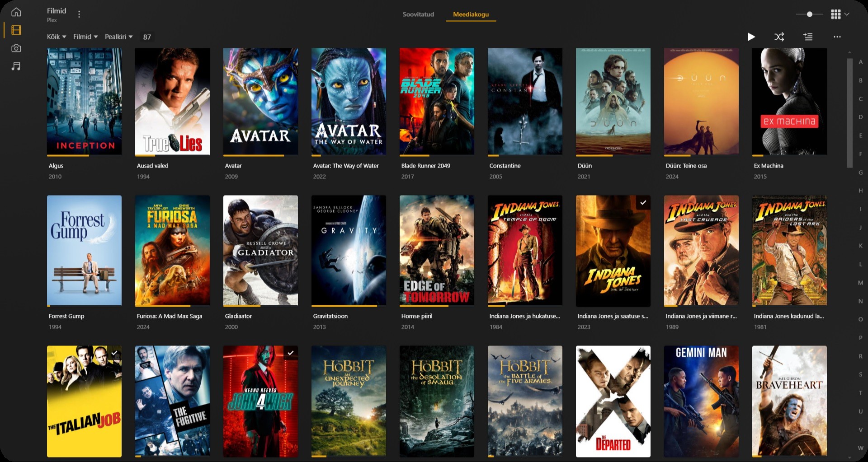Viewport: 868px width, 462px height.
Task: Open the Constantine movie poster
Action: (x=525, y=102)
